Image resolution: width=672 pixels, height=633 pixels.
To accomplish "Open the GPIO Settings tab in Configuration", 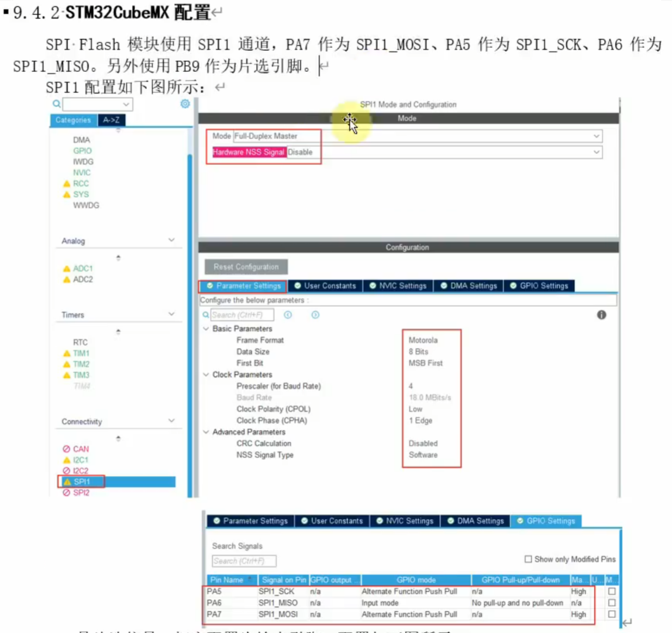I will (x=539, y=286).
